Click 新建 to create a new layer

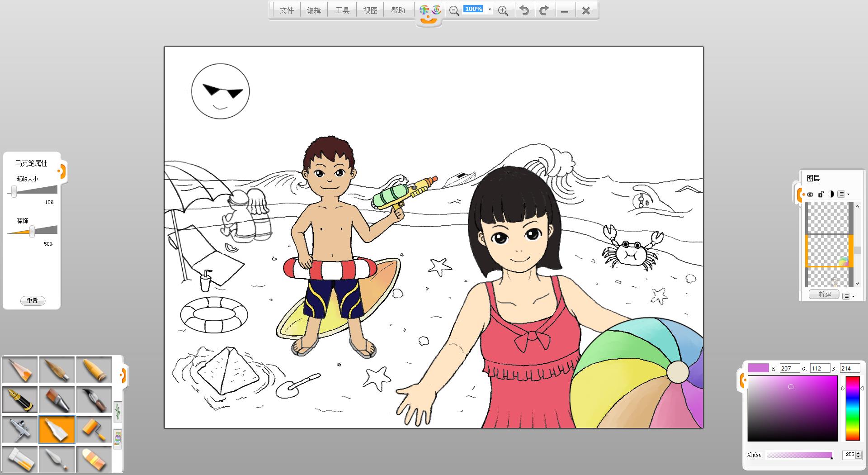824,294
